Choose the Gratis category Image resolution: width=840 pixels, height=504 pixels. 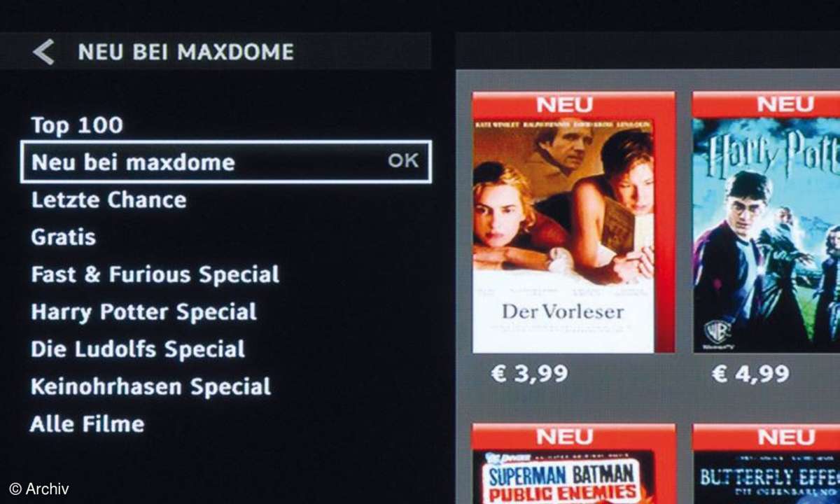pos(63,237)
